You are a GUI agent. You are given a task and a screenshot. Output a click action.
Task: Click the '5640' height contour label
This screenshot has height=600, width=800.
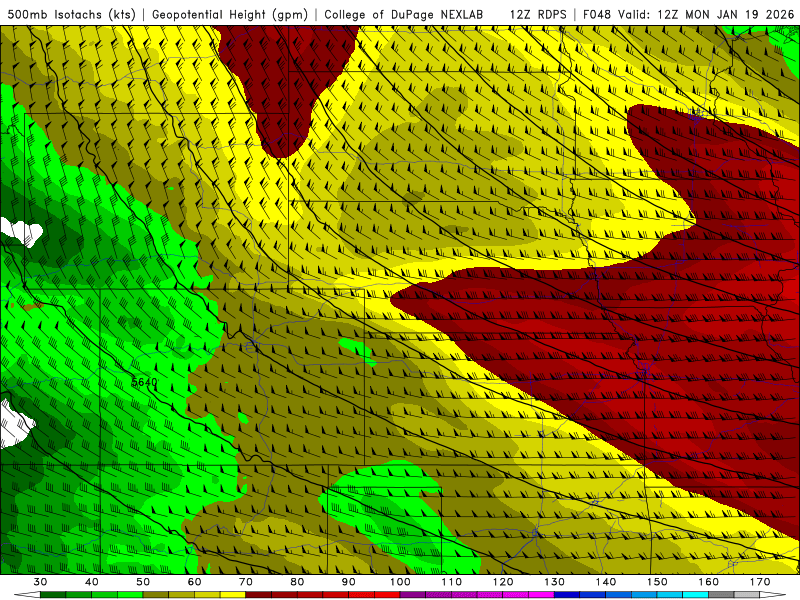point(144,382)
